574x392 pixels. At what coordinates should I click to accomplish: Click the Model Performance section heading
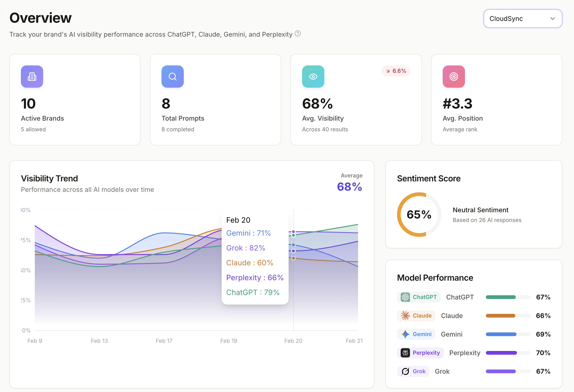pyautogui.click(x=435, y=278)
